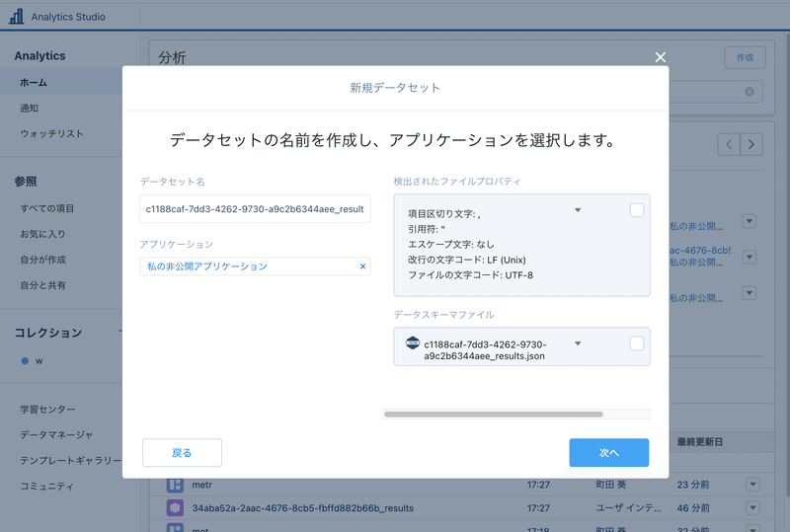The height and width of the screenshot is (532, 790).
Task: Click the clear search icon in the background page
Action: pyautogui.click(x=750, y=92)
